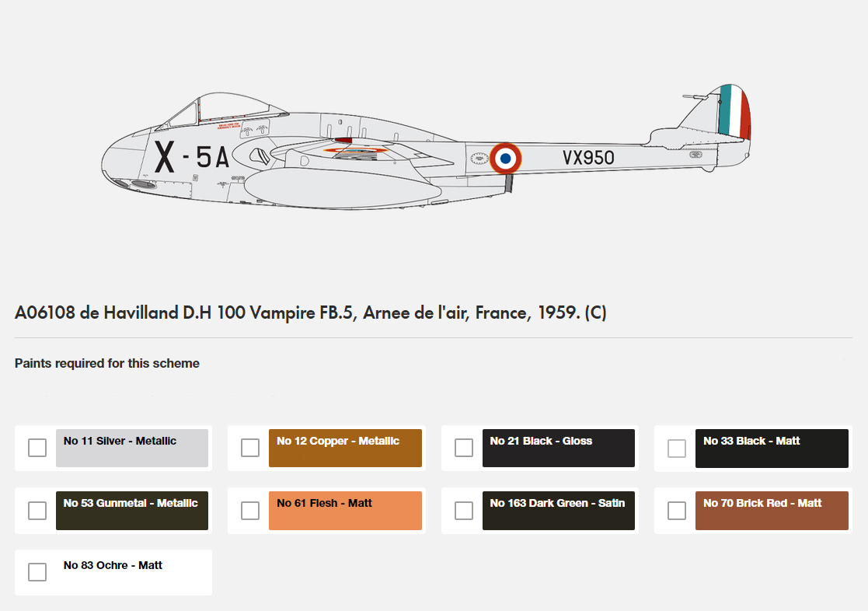Click the Dark Green Satin swatch
Viewport: 868px width, 611px height.
(559, 511)
